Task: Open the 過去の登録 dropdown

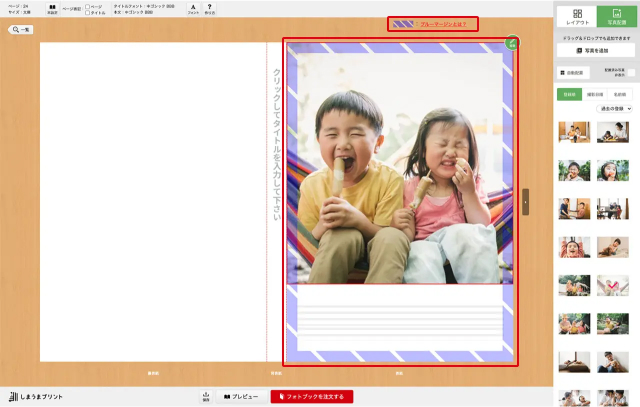Action: (614, 109)
